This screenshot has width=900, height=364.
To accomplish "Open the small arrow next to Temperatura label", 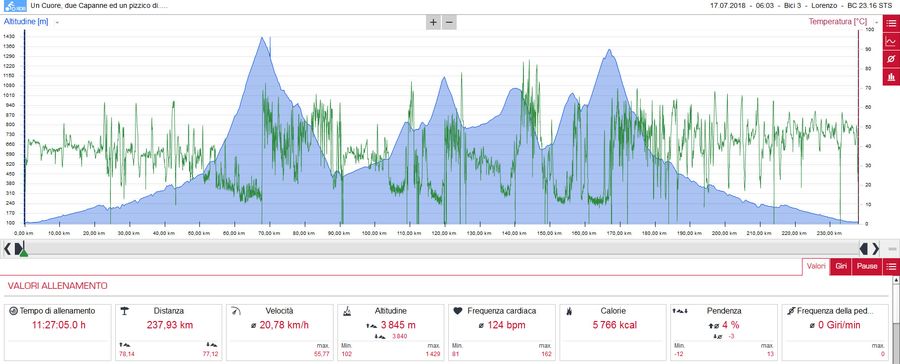I will pos(877,22).
